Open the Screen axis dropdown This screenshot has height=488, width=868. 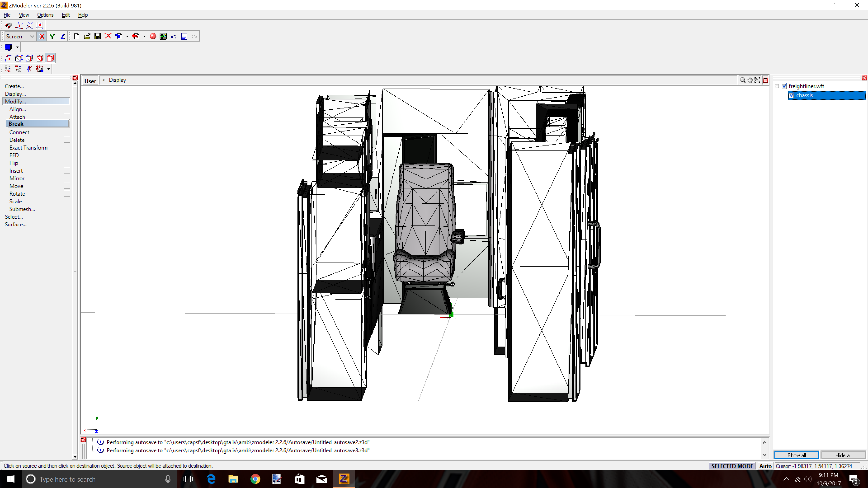[20, 36]
